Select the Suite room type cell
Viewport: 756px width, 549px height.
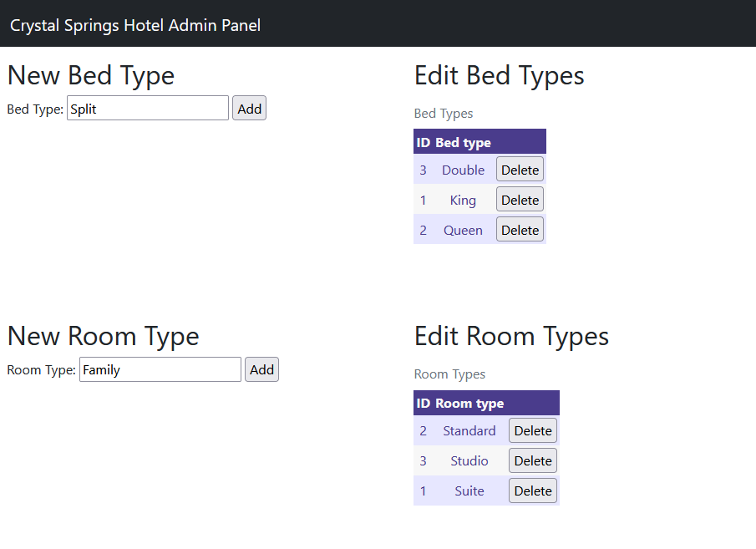[x=469, y=491]
